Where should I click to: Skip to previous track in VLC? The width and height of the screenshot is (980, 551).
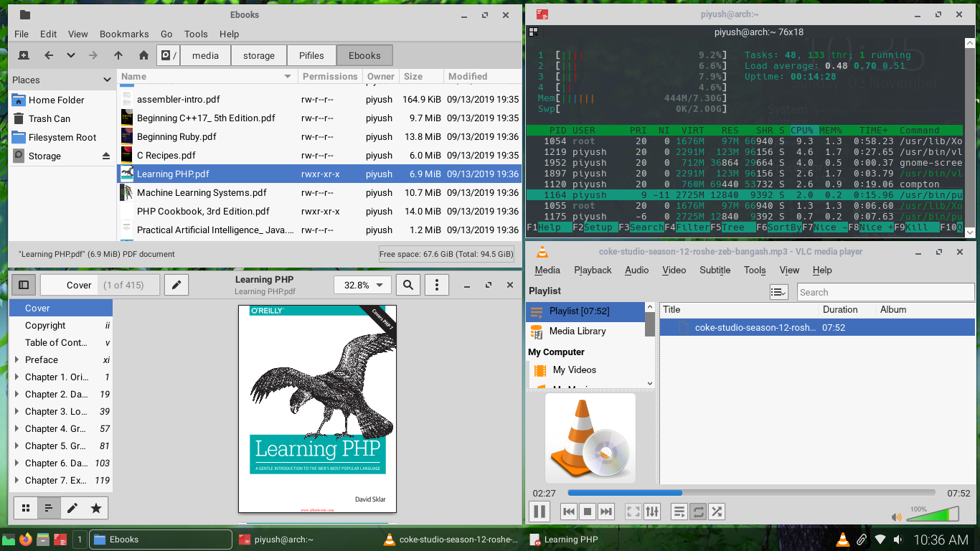pos(569,512)
